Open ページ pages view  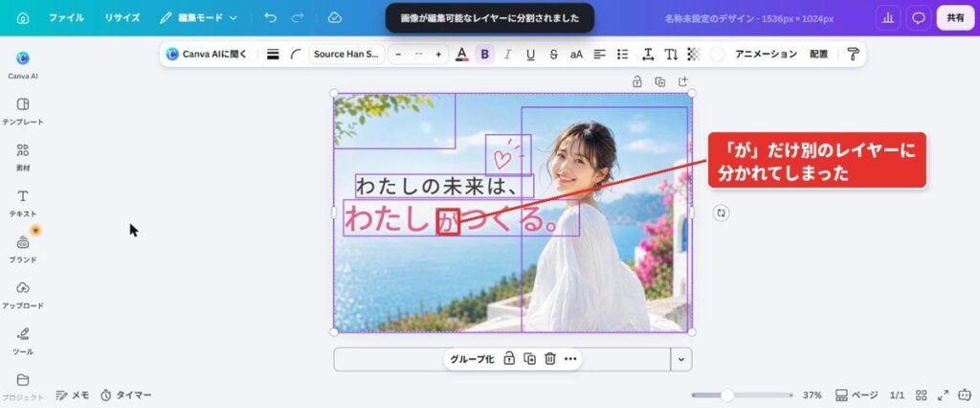tap(857, 396)
